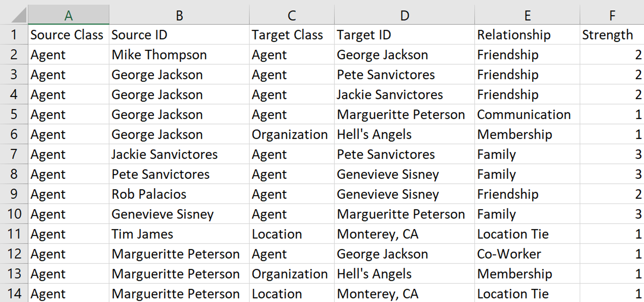This screenshot has height=302, width=644.
Task: Click the Tim James cell
Action: tap(142, 234)
